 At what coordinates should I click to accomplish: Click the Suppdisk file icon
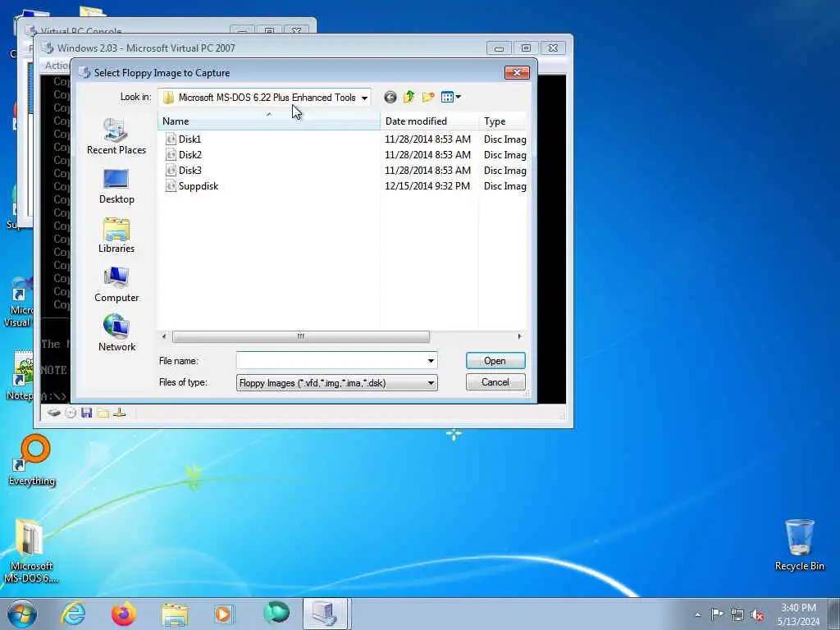pos(171,186)
